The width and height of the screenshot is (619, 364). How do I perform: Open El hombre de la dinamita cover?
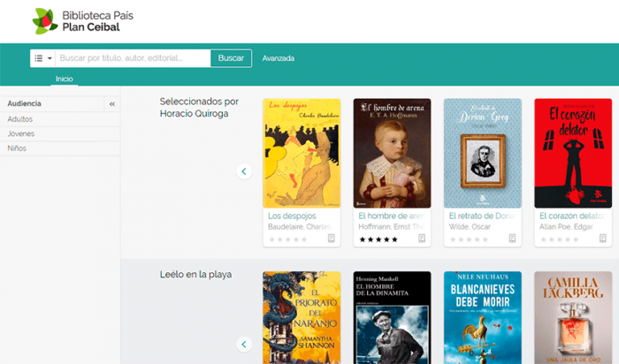(x=392, y=317)
